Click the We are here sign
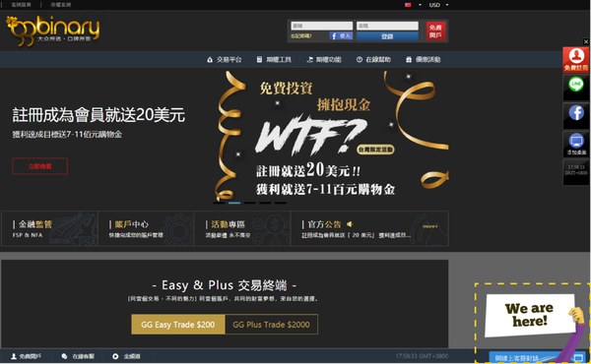591x364 pixels. 529,315
